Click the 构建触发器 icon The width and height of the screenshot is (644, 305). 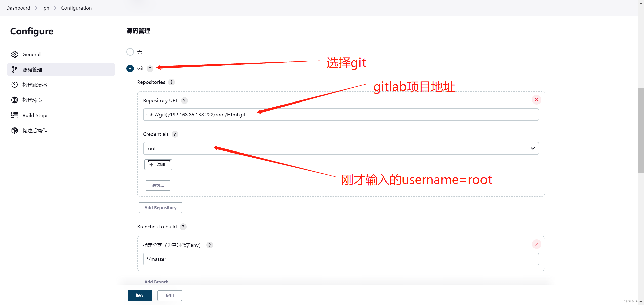coord(15,85)
